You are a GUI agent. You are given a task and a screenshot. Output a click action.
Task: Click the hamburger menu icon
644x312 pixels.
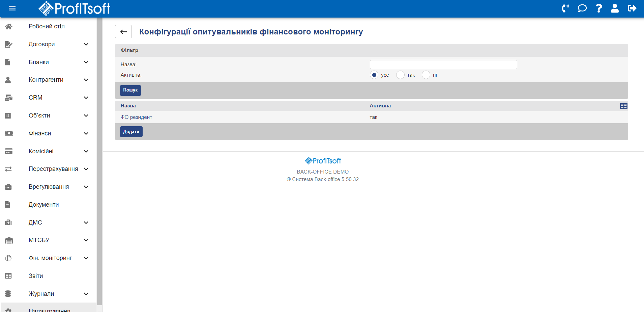point(12,8)
